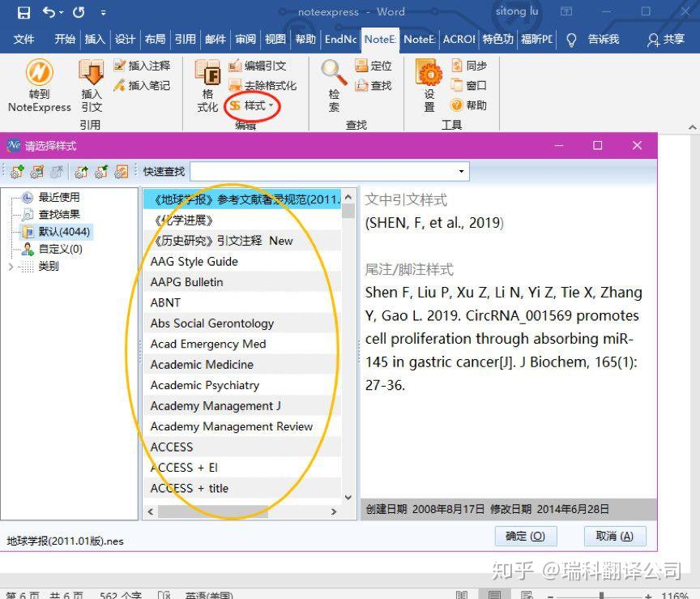Open the Undo button dropdown arrow
The height and width of the screenshot is (599, 700).
coord(61,11)
